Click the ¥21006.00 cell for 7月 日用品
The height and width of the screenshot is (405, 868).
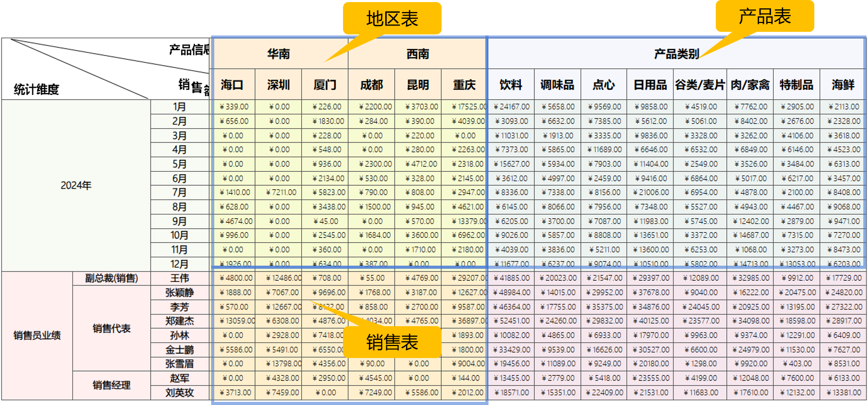(x=650, y=192)
